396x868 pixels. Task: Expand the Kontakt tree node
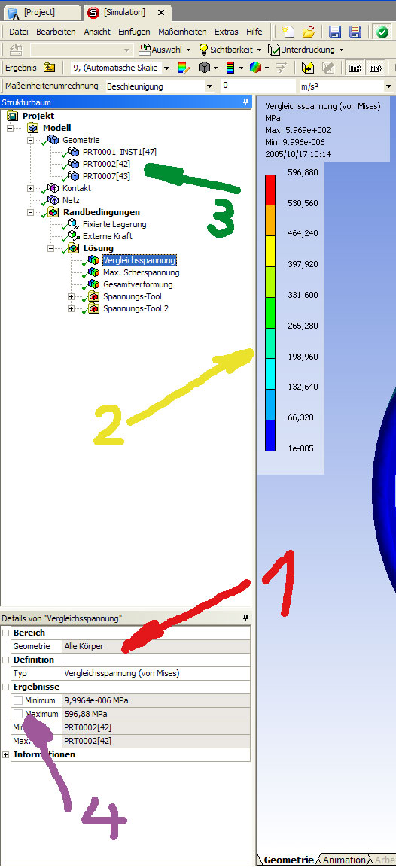[x=30, y=188]
